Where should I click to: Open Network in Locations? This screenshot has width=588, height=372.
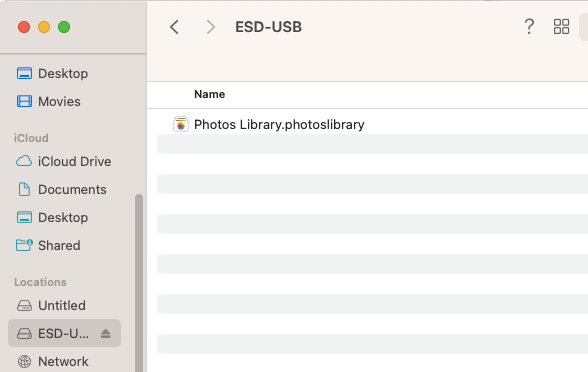(x=52, y=362)
